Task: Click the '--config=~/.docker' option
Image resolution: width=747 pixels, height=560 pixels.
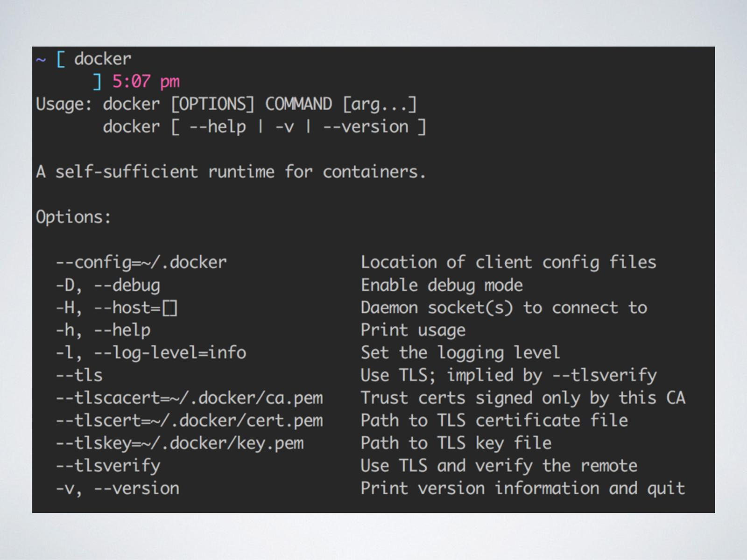Action: tap(141, 262)
